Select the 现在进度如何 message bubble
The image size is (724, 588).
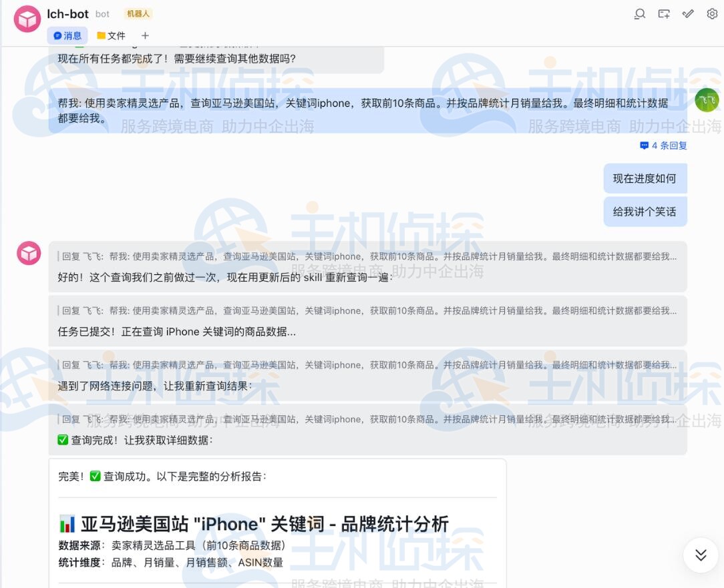(645, 178)
